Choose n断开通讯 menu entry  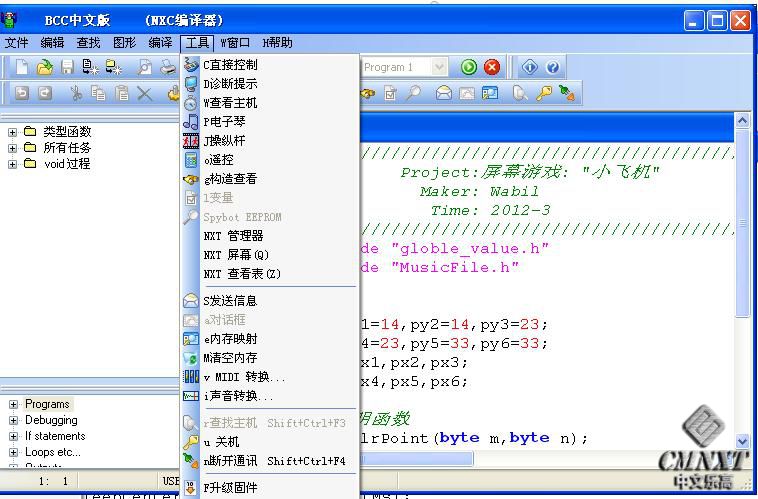270,461
